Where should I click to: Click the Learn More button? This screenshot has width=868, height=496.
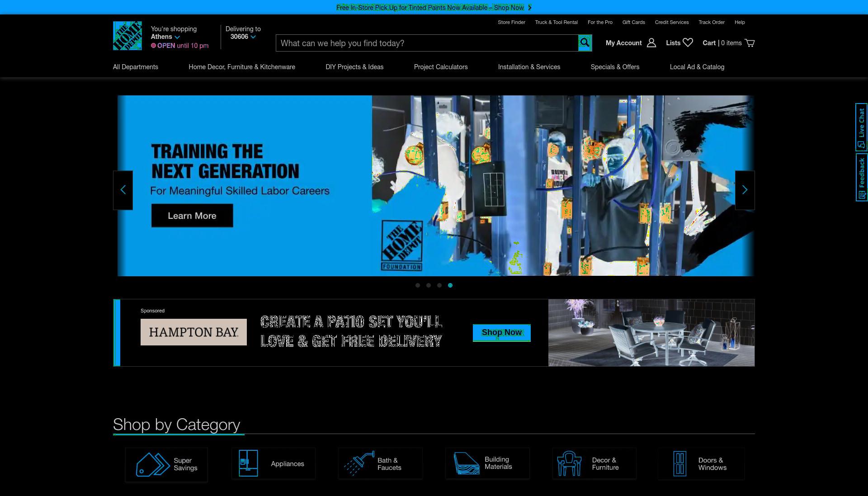192,216
